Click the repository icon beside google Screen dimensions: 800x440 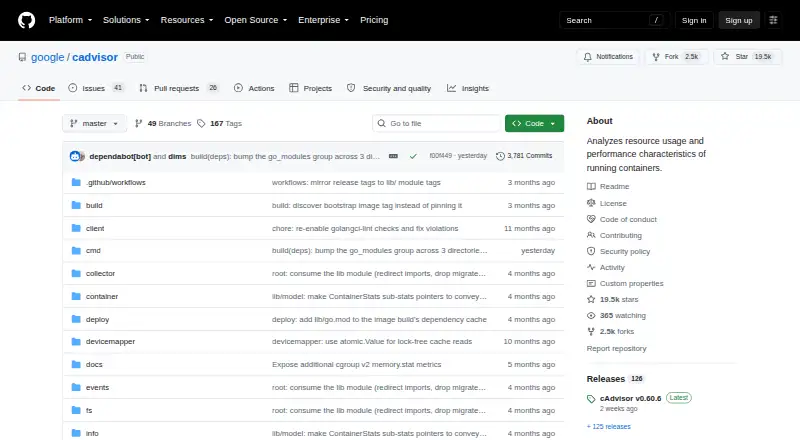22,57
